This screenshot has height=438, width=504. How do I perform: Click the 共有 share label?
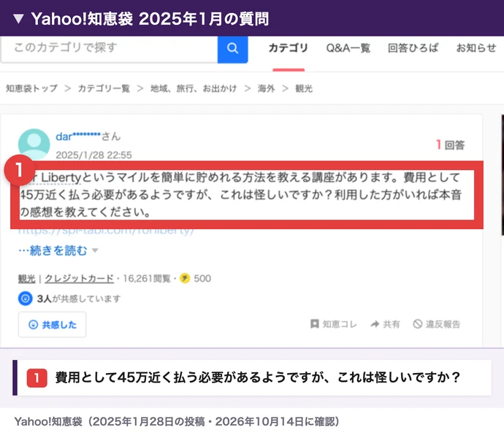point(392,324)
